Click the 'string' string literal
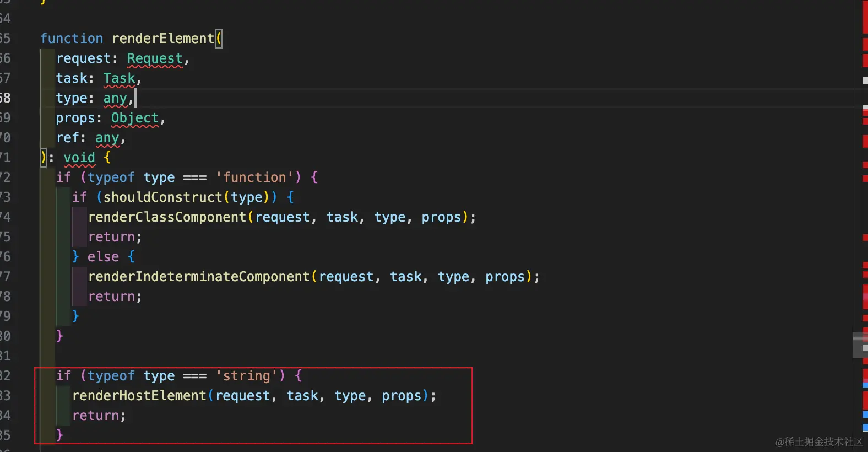Viewport: 868px width, 452px height. pos(247,376)
